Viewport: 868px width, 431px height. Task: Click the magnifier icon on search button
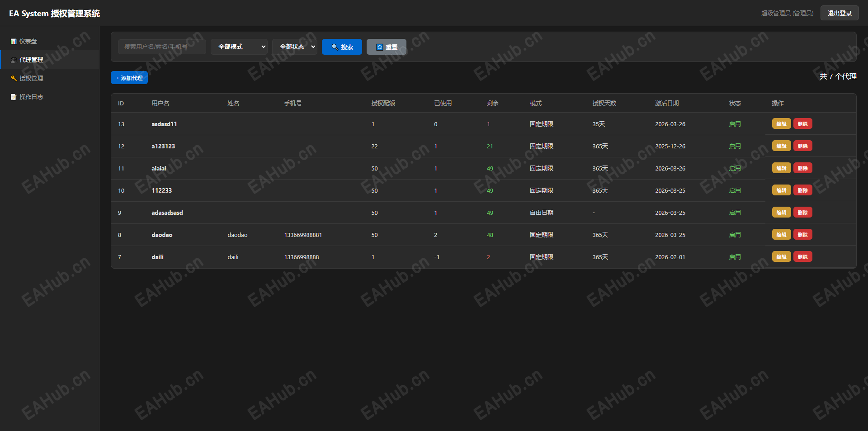pyautogui.click(x=335, y=47)
